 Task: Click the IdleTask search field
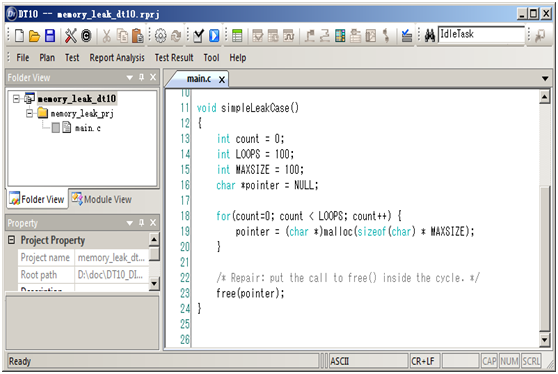pos(481,34)
